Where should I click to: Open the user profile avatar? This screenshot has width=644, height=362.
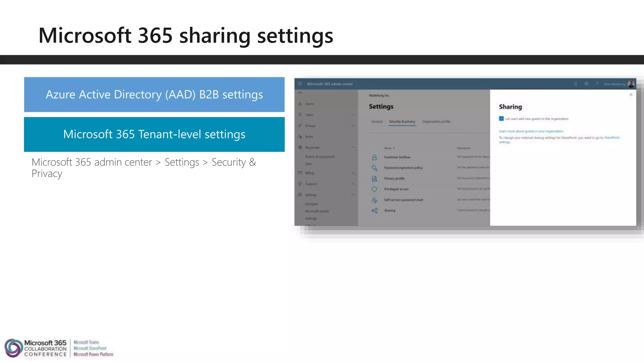tap(631, 84)
